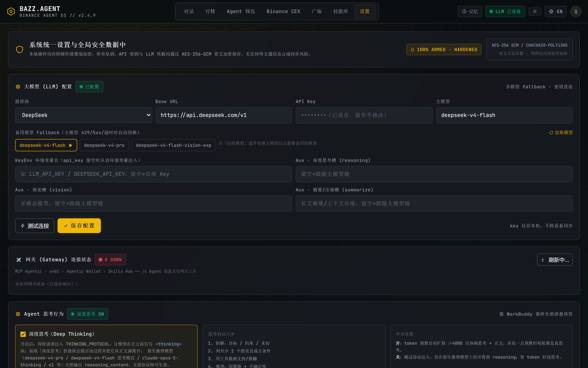Click the satellite icon beside 网关 (Gateway)
This screenshot has width=588, height=368.
[x=19, y=260]
